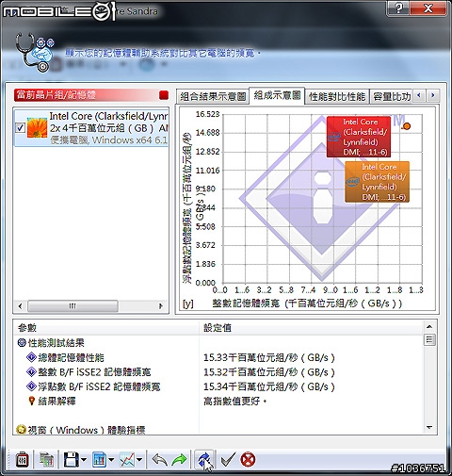Click the red Intel Core chart label
The image size is (452, 476).
pyautogui.click(x=359, y=137)
